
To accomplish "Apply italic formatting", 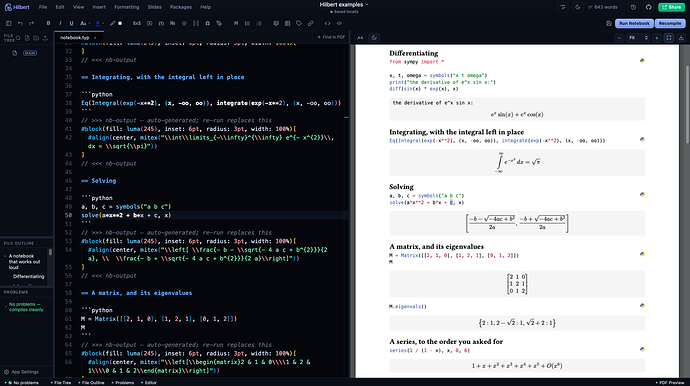I will (x=60, y=23).
